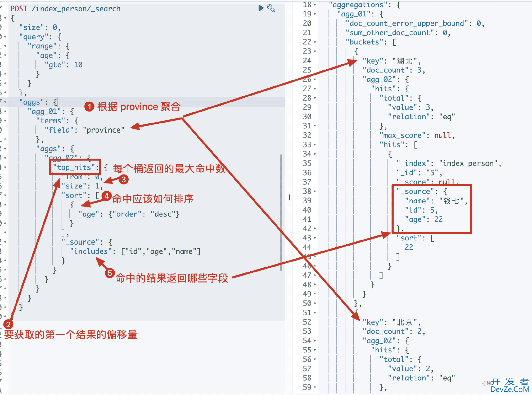Screen dimensions: 532x395
Task: Click the pane splitter handle between editors
Action: click(x=289, y=197)
